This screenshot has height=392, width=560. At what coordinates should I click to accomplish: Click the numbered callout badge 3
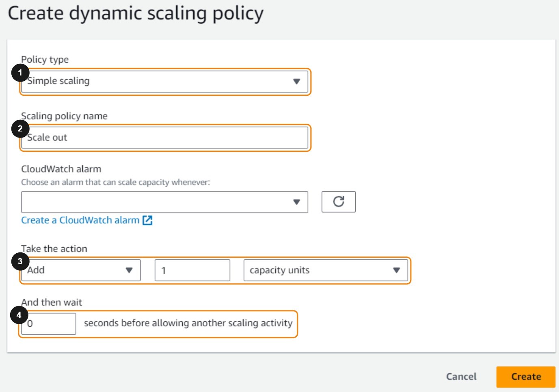[20, 262]
